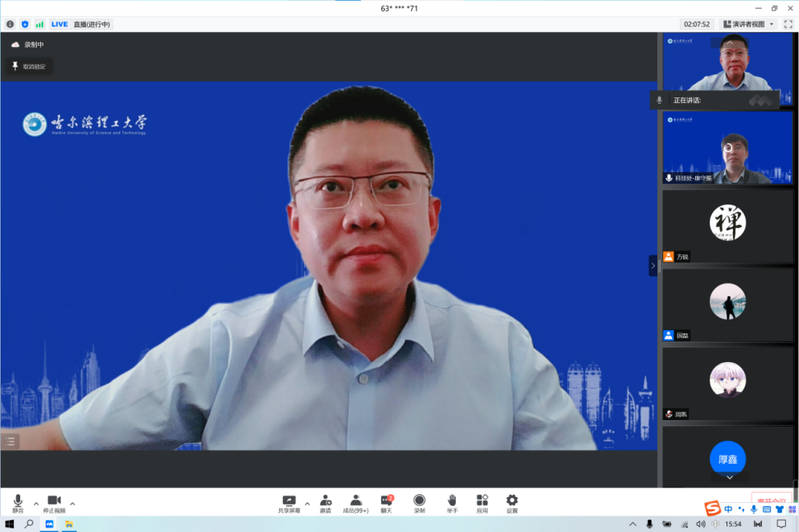The width and height of the screenshot is (799, 532).
Task: Open the 演讲者视图 view dropdown
Action: click(748, 24)
